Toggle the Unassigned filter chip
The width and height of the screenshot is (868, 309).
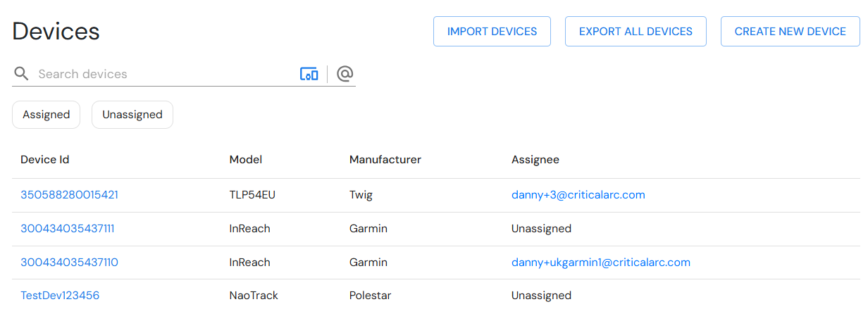[132, 115]
